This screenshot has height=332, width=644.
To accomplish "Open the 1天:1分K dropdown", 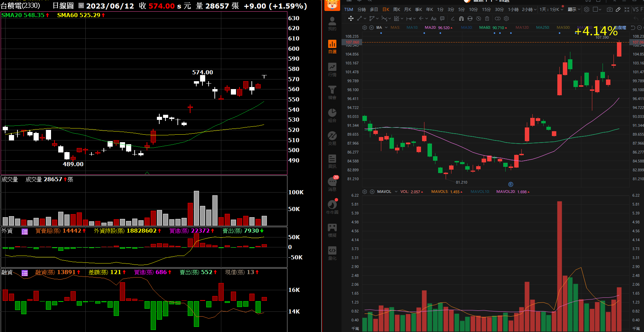I will click(x=552, y=10).
